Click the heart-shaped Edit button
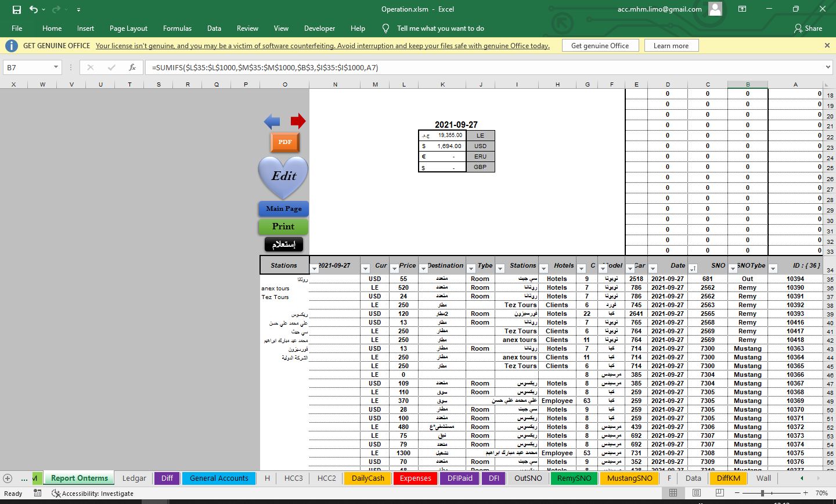The image size is (836, 504). click(283, 177)
